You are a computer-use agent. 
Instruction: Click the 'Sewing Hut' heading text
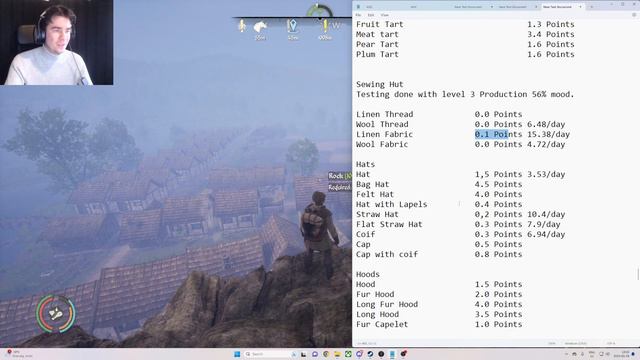point(380,84)
